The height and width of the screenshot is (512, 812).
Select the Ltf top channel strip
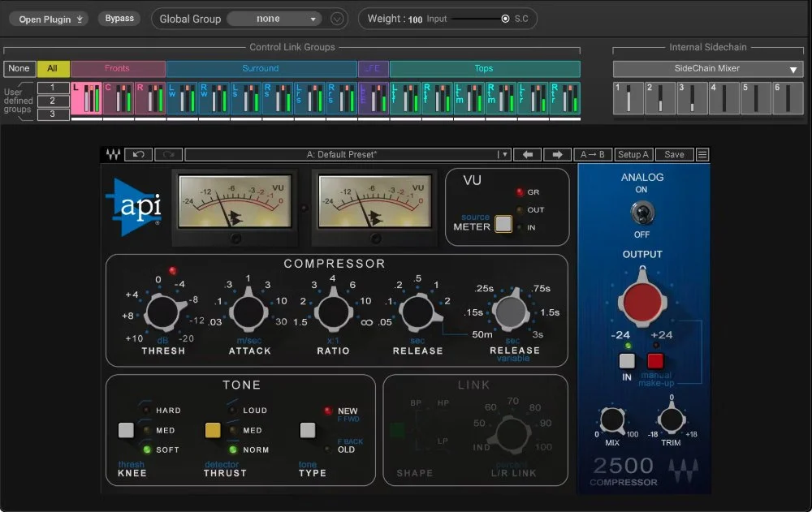(x=405, y=98)
